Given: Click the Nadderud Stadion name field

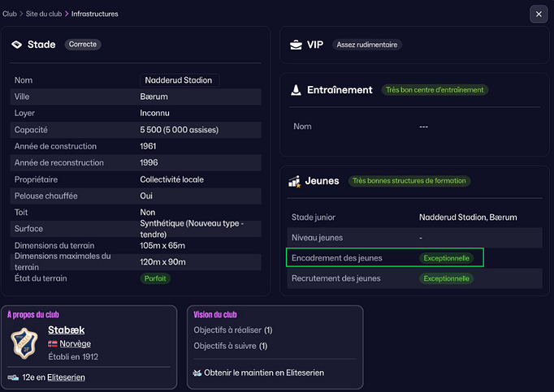Looking at the screenshot, I should [179, 80].
